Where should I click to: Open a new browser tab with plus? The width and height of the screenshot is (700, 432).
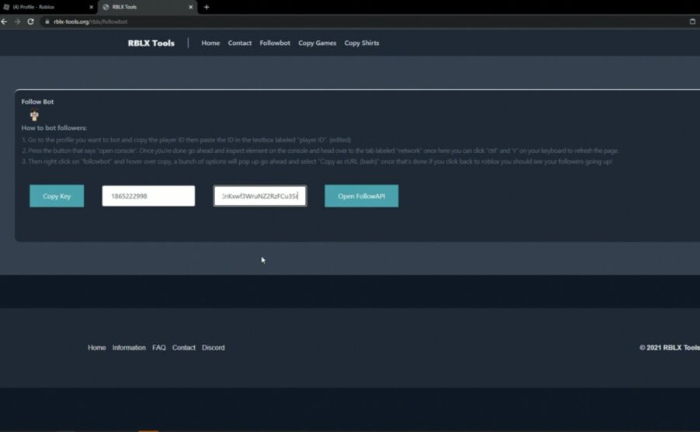[207, 7]
